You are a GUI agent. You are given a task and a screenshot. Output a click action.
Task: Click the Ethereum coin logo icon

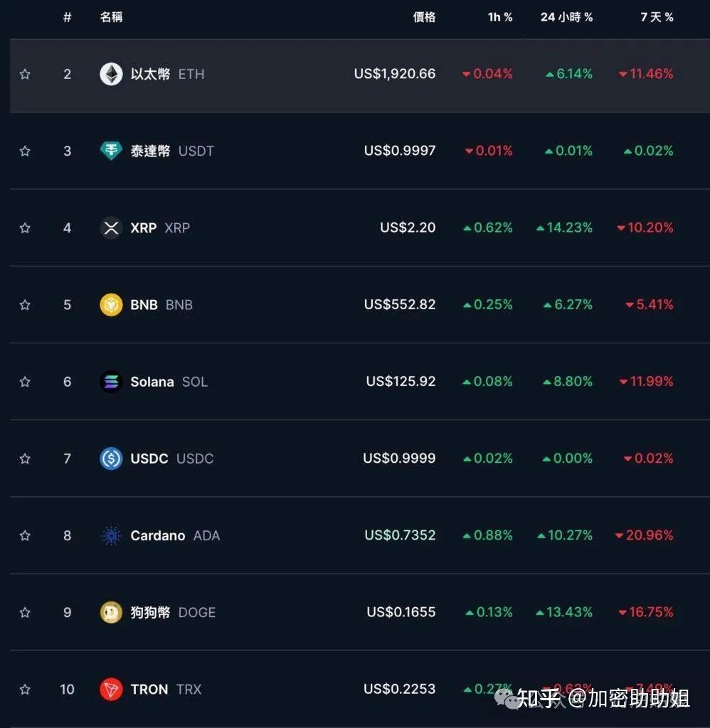pos(111,74)
